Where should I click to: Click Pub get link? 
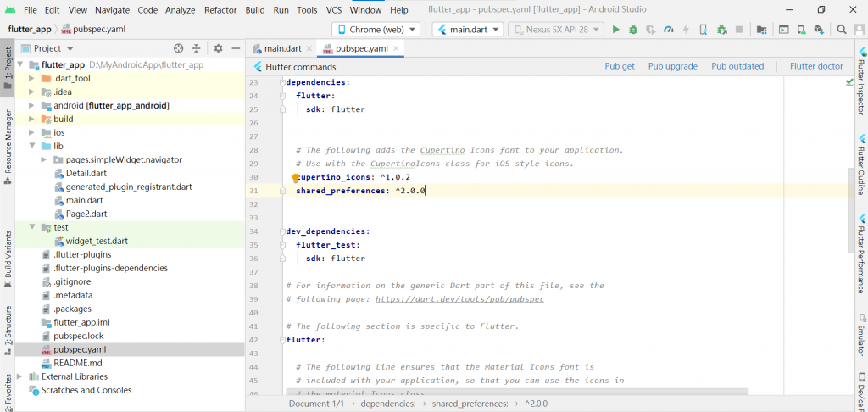tap(620, 66)
